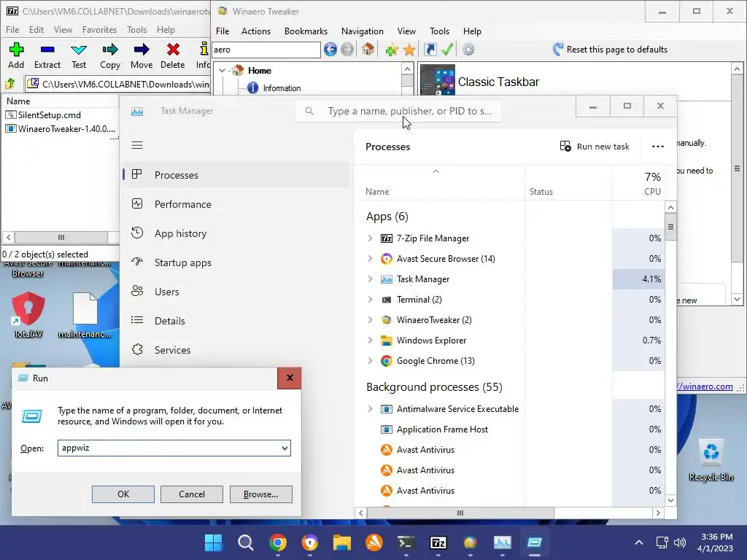Click the Move icon in 7-Zip
This screenshot has width=747, height=560.
142,50
